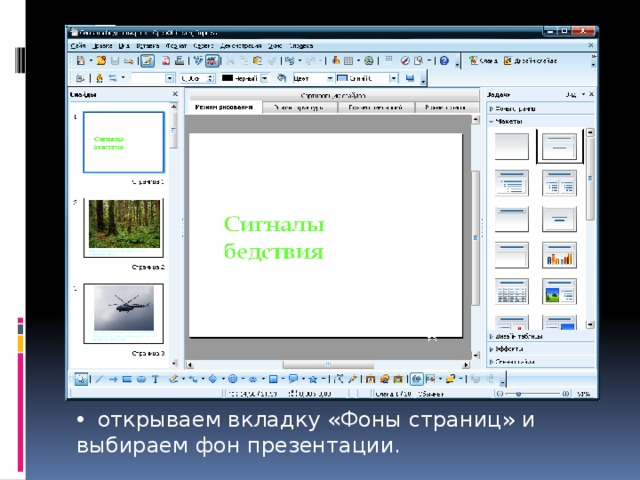Click the Navigator compass icon
The height and width of the screenshot is (480, 640).
pos(405,61)
